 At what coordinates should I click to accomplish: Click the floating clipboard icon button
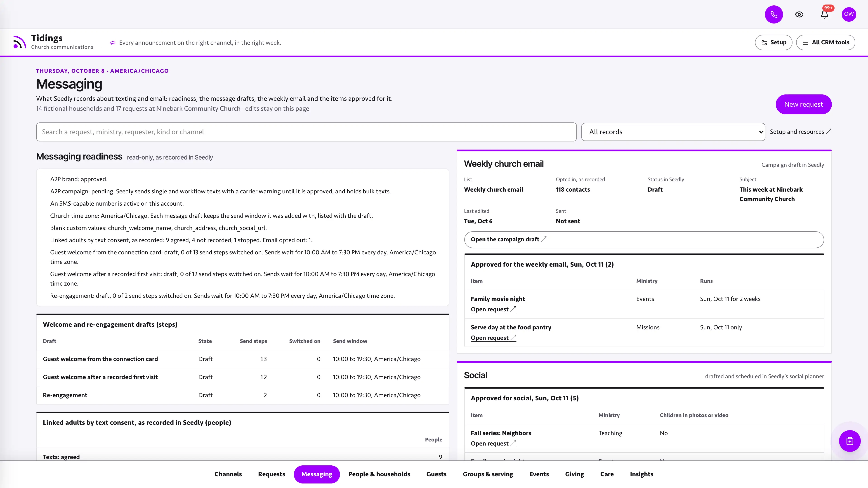[x=849, y=441]
